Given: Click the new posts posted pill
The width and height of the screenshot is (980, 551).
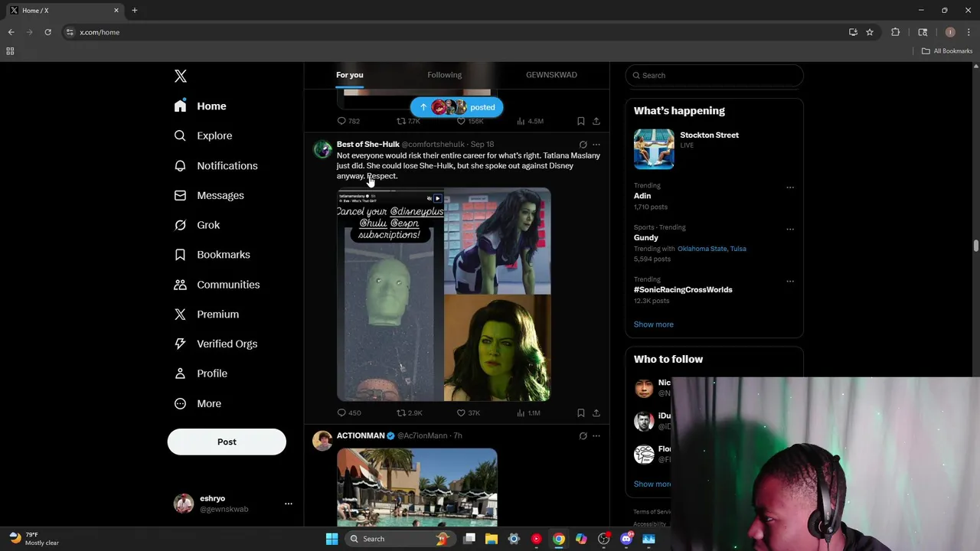Looking at the screenshot, I should [456, 107].
